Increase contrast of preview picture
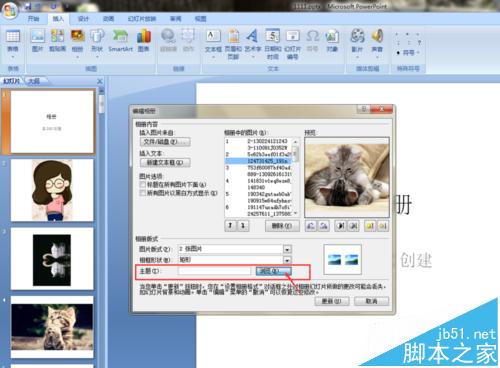 [341, 226]
